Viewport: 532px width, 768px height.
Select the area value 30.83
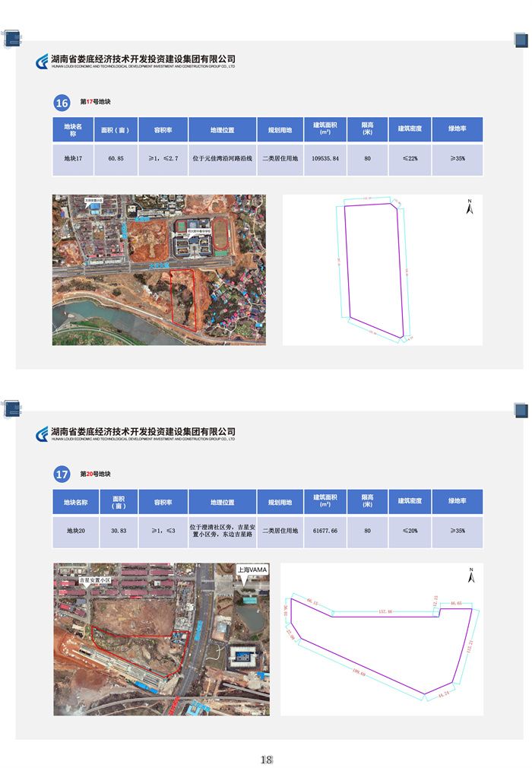119,531
